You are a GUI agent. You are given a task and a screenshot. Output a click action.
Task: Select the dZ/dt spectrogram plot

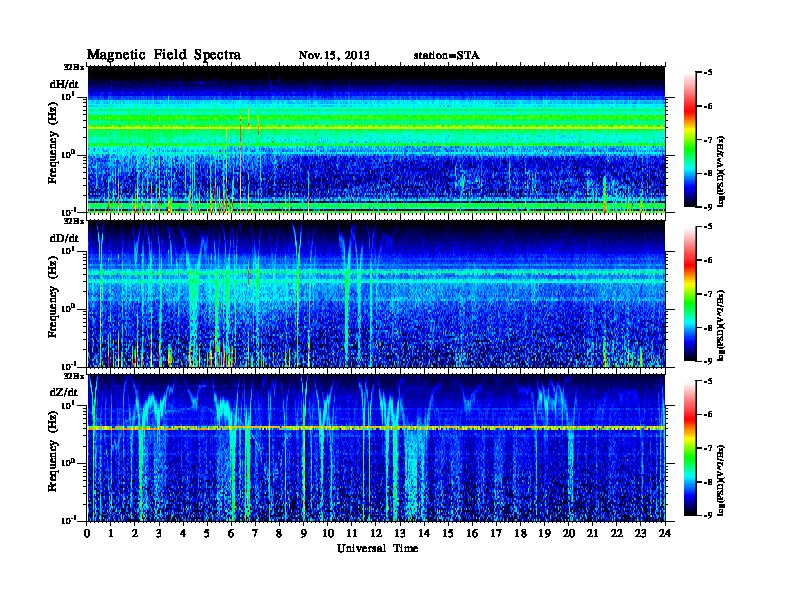(376, 448)
